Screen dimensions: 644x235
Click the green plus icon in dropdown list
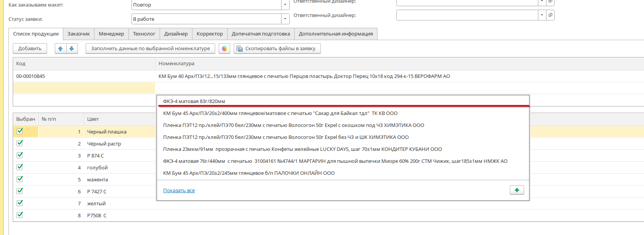pyautogui.click(x=516, y=190)
